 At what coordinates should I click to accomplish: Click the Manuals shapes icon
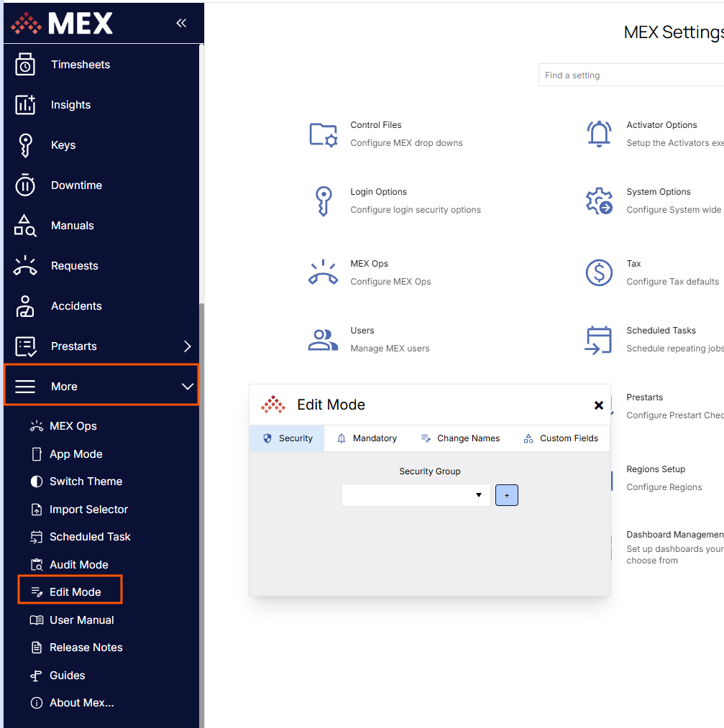25,225
